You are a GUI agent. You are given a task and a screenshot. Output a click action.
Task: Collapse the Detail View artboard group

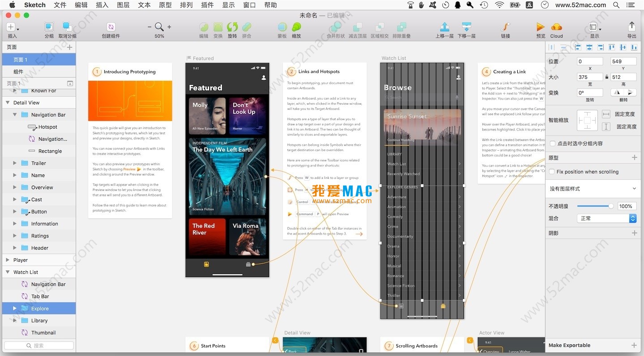pyautogui.click(x=8, y=103)
